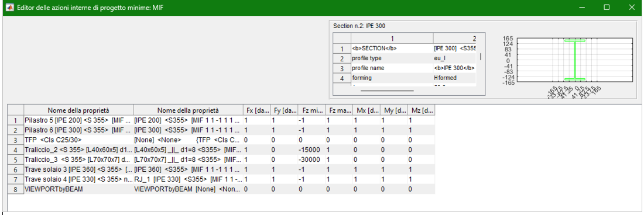Select the Mx column header
The height and width of the screenshot is (215, 644).
coord(366,110)
